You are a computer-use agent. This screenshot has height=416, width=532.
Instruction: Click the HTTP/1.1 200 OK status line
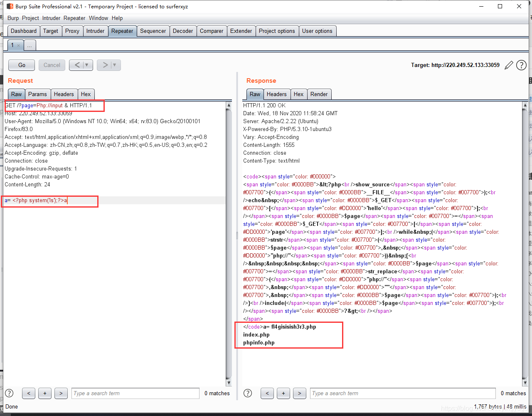pos(264,106)
